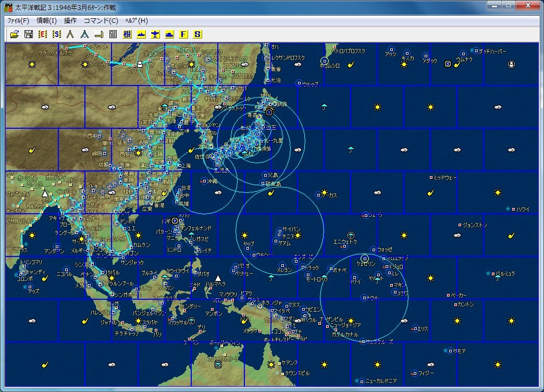Click the yellow F toolbar button

coord(183,34)
